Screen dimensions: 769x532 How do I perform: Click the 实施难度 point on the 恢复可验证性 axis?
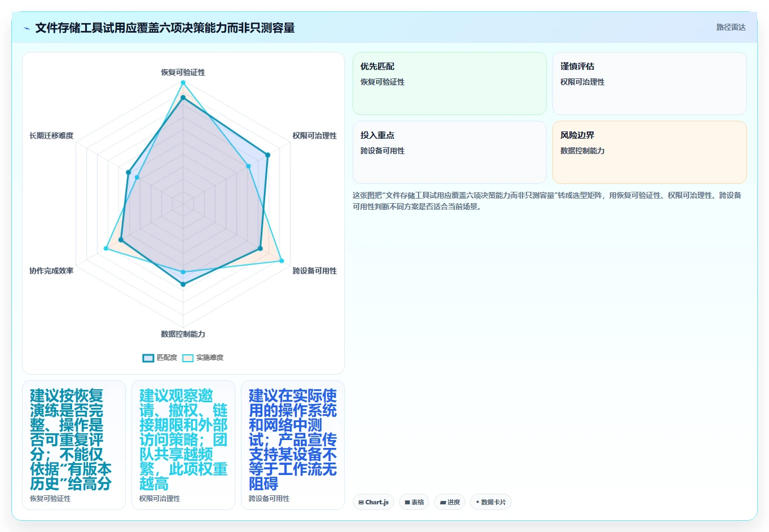(x=183, y=82)
